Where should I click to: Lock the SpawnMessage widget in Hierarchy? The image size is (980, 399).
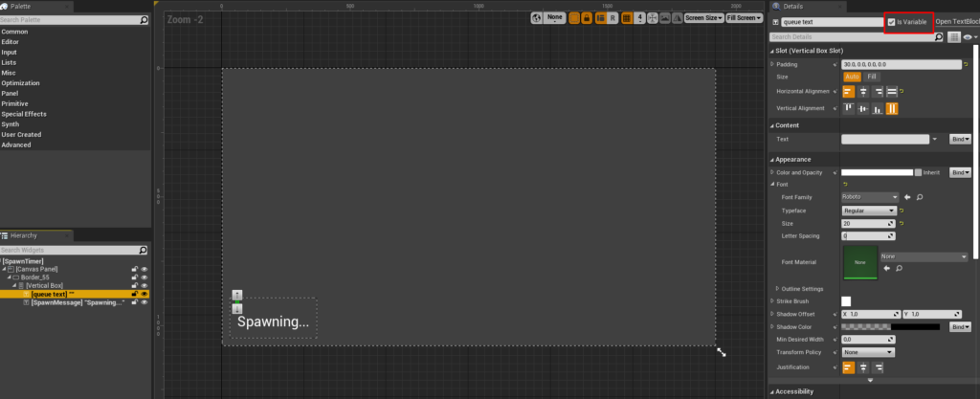point(134,302)
